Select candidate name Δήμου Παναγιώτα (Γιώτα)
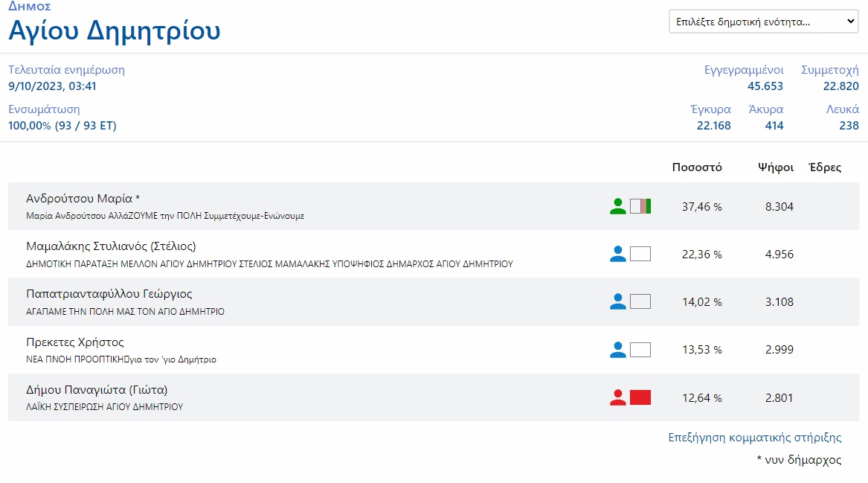The image size is (868, 483). [97, 390]
